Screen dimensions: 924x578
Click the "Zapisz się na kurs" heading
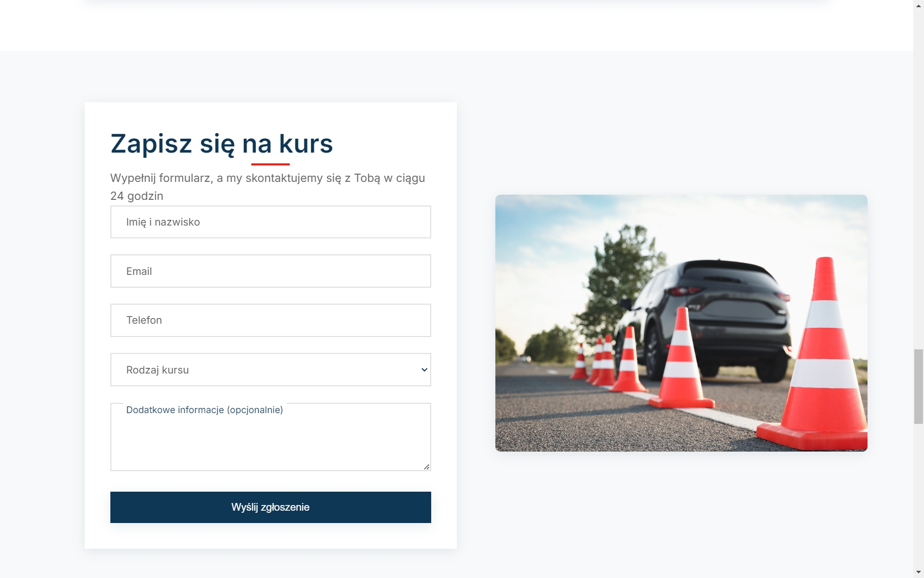221,144
